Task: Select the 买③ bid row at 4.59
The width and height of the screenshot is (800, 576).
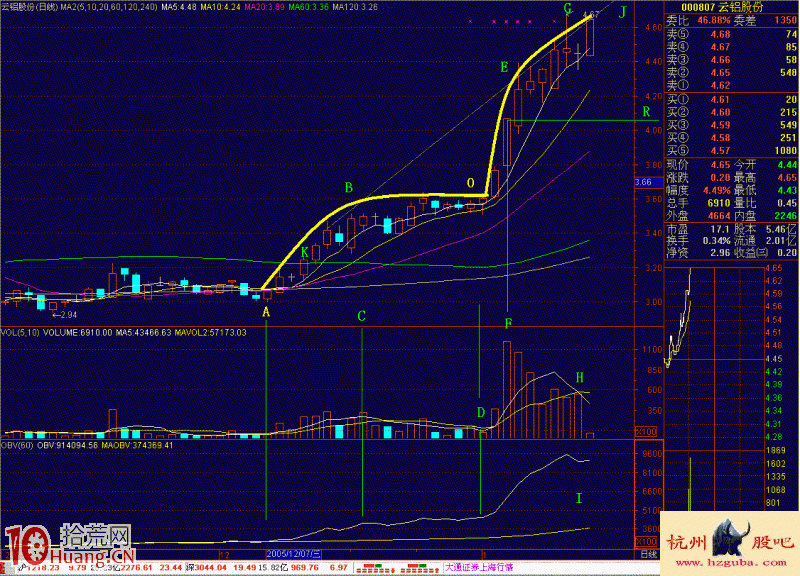Action: 732,125
